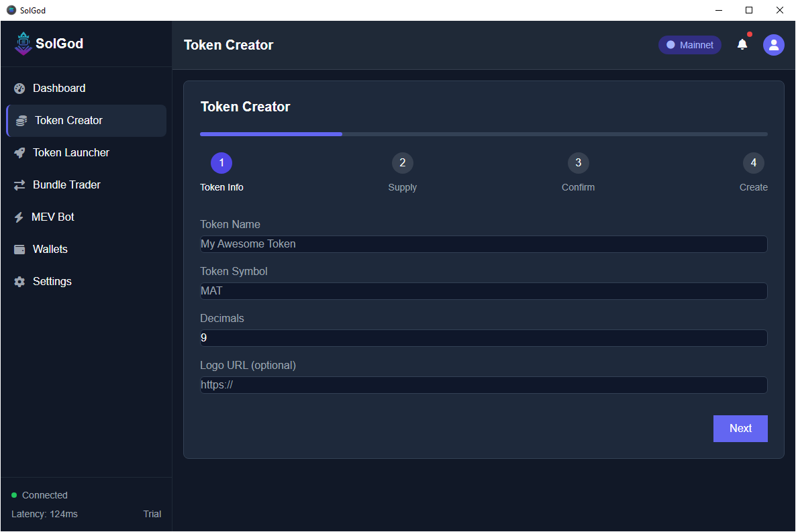Image resolution: width=796 pixels, height=532 pixels.
Task: Switch to the Token Info step
Action: click(x=221, y=187)
